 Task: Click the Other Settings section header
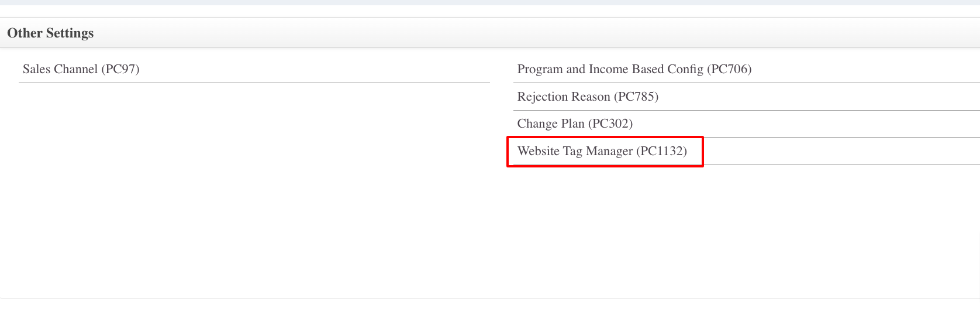pyautogui.click(x=50, y=33)
